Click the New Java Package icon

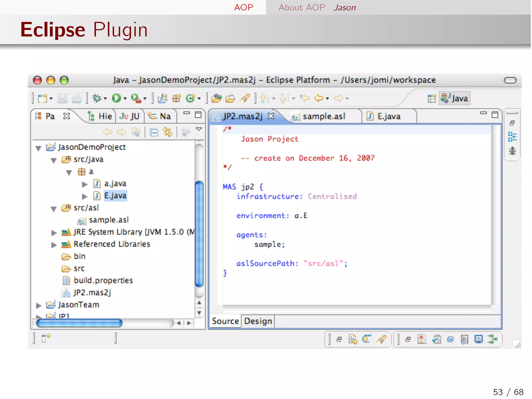[176, 98]
